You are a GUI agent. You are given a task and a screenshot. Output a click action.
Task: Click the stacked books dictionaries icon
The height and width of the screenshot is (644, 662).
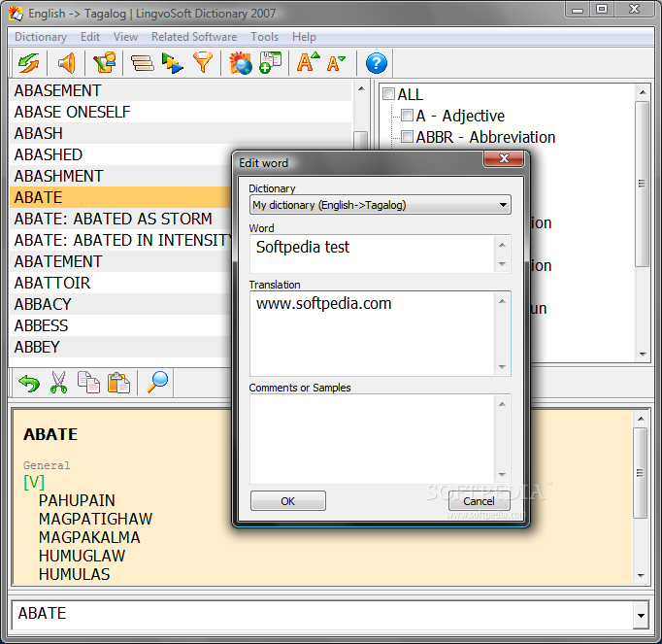(x=143, y=63)
